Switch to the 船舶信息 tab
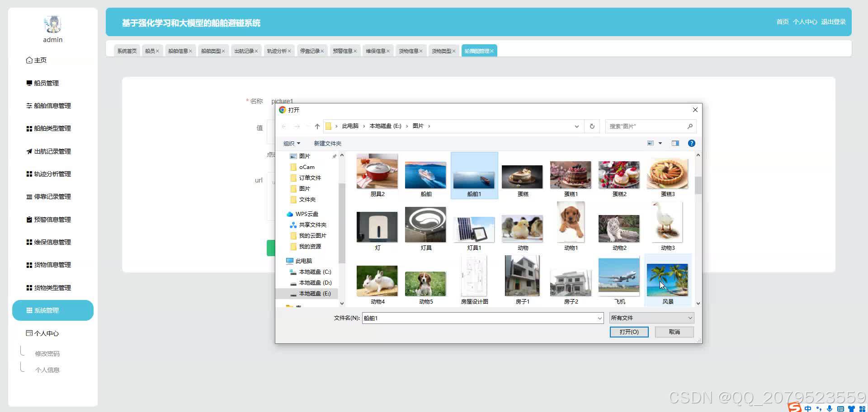The width and height of the screenshot is (868, 412). tap(178, 51)
